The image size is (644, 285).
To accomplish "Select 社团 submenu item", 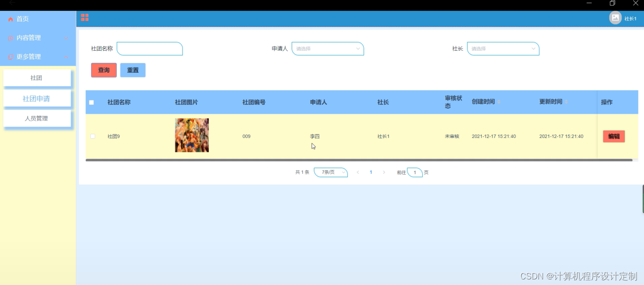I will tap(37, 78).
